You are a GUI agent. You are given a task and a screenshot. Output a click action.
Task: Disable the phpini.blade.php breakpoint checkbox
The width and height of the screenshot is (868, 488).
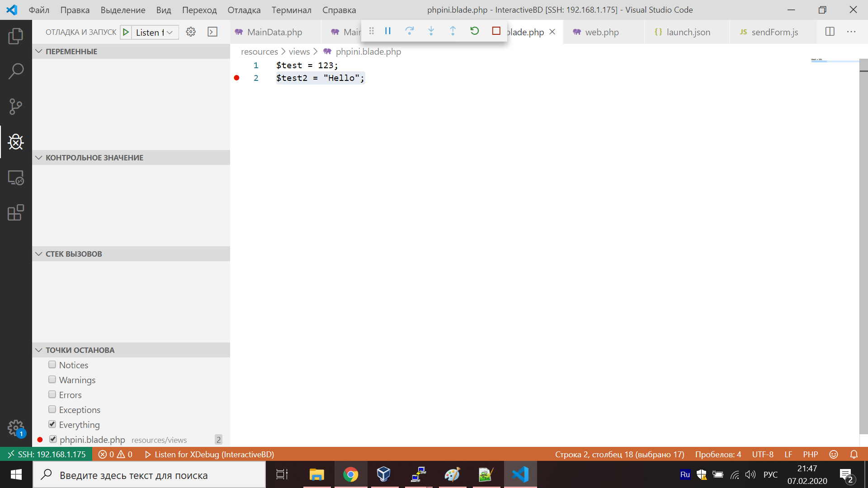click(x=53, y=439)
